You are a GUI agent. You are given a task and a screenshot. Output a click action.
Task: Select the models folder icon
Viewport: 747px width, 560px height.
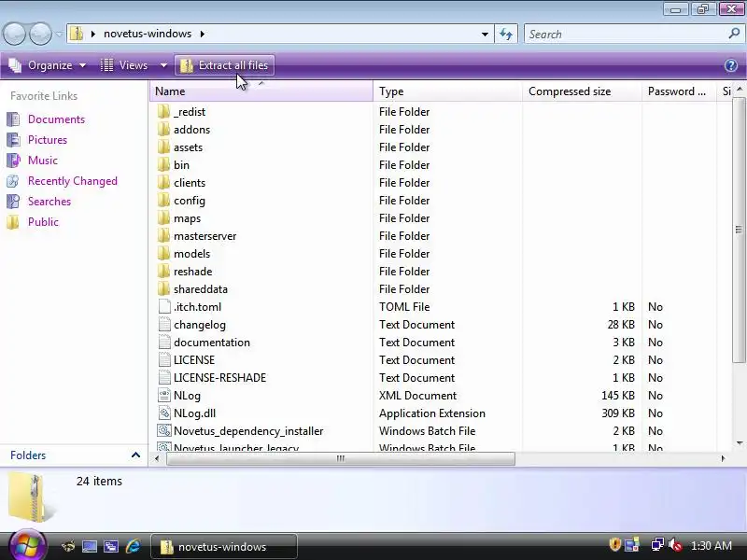164,253
